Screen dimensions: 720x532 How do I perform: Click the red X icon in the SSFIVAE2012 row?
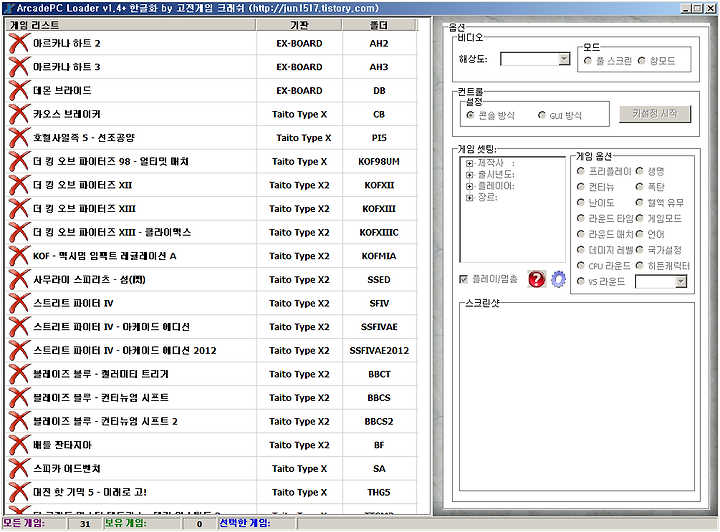pos(19,351)
